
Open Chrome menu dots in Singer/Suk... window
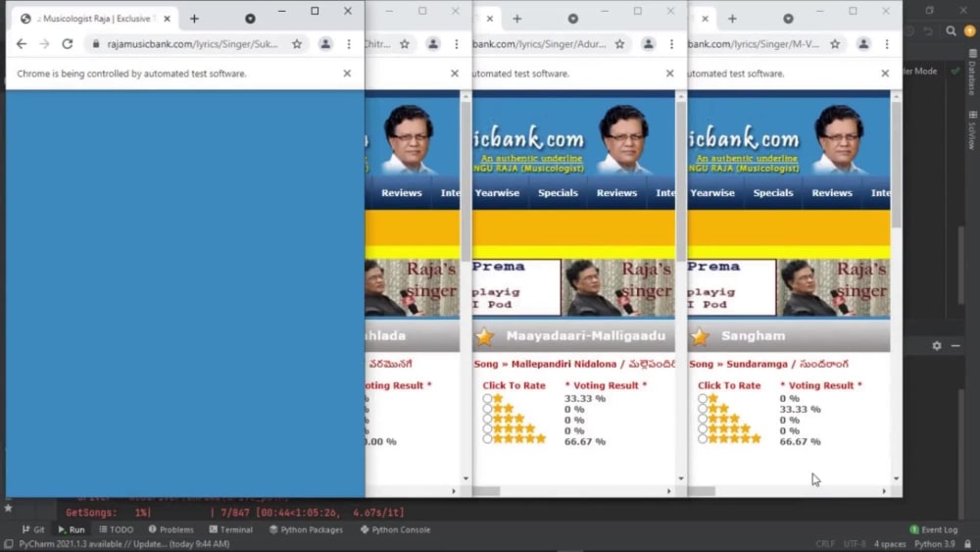[349, 44]
